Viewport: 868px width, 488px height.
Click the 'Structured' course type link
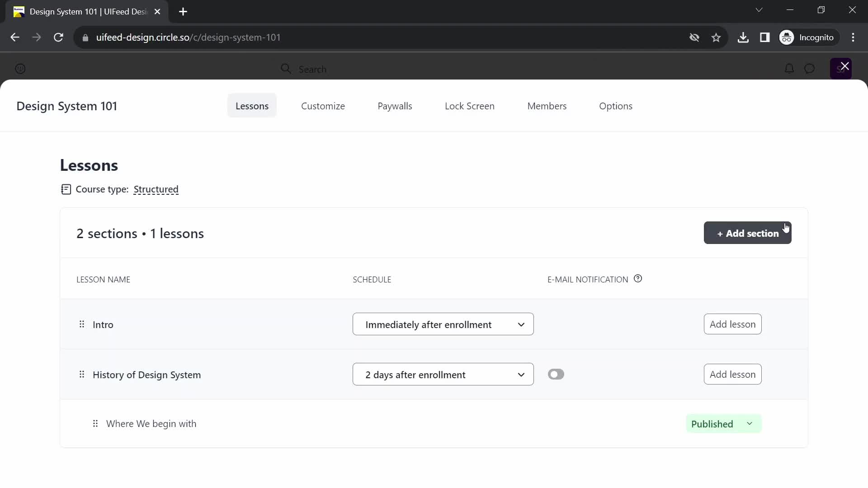click(156, 189)
